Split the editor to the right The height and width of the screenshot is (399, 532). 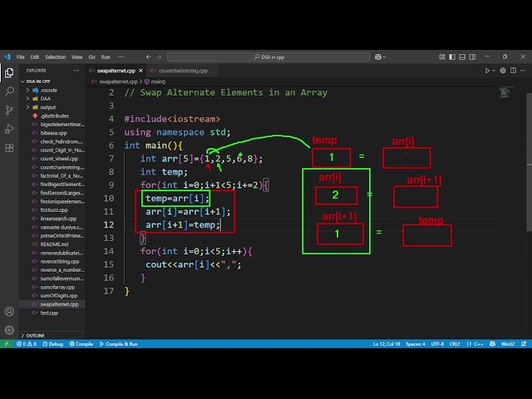pos(513,71)
